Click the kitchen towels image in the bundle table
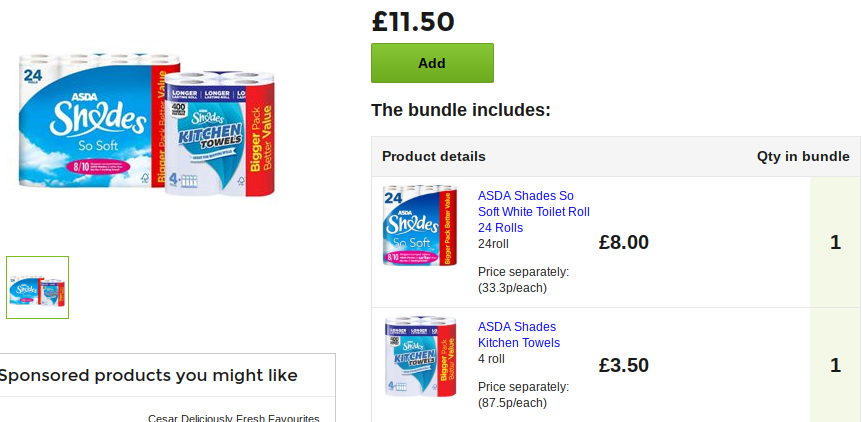Viewport: 862px width, 422px height. coord(420,357)
